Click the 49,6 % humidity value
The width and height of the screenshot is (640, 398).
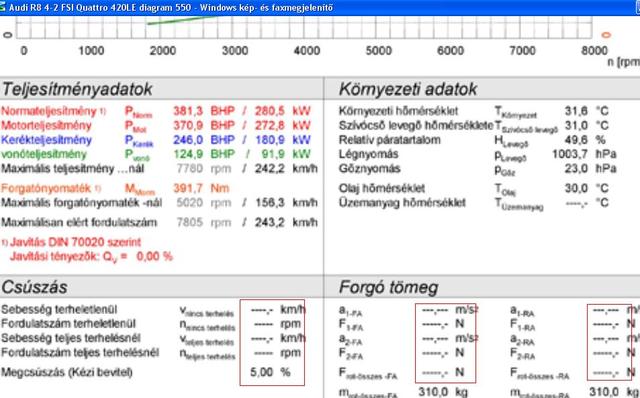585,140
